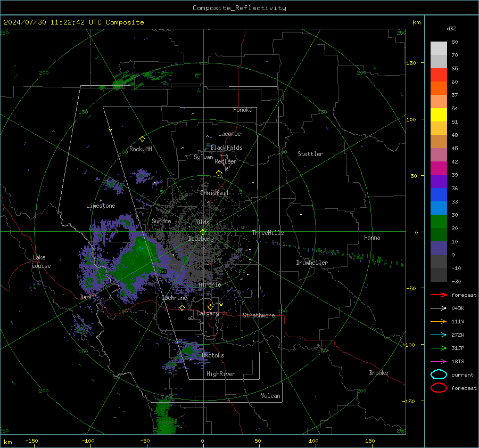Viewport: 479px width, 448px height.
Task: Click the Lake Louise label
Action: pyautogui.click(x=41, y=262)
